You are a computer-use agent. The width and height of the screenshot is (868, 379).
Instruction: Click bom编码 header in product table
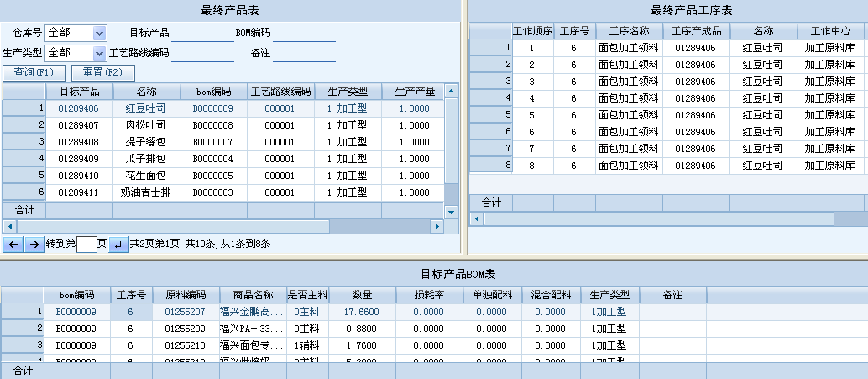click(x=214, y=92)
